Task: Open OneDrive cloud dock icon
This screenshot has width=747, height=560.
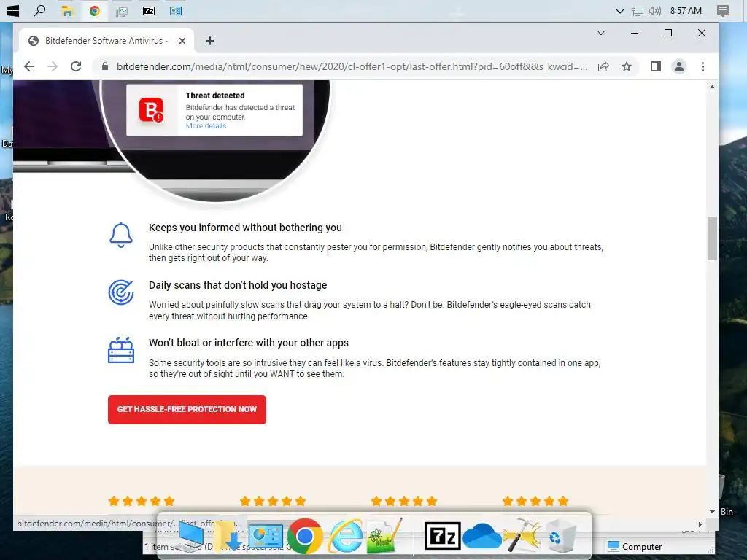Action: click(x=482, y=536)
